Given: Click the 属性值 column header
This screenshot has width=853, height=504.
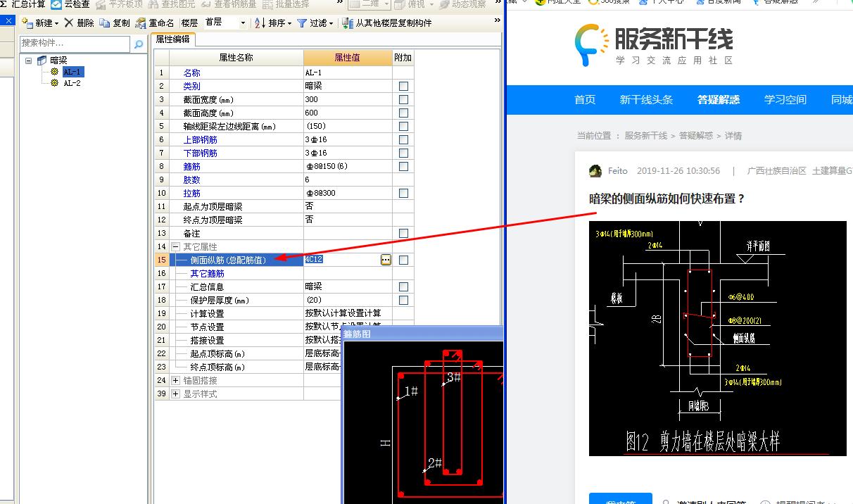Looking at the screenshot, I should pos(348,57).
